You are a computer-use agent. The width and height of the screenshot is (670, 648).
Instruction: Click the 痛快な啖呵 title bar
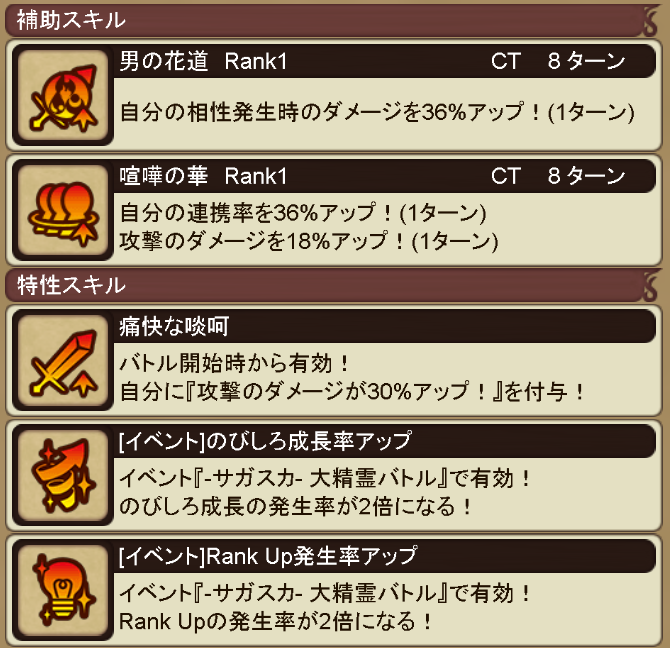[385, 326]
